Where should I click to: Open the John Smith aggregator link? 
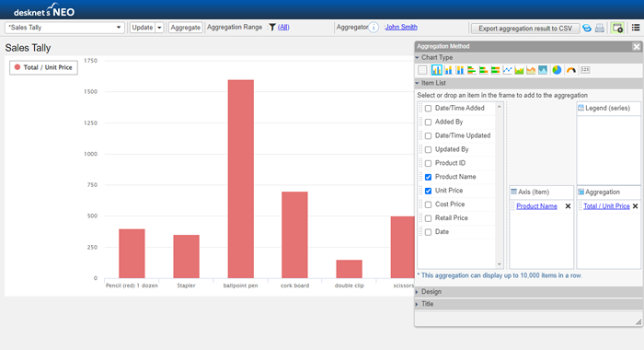point(401,27)
